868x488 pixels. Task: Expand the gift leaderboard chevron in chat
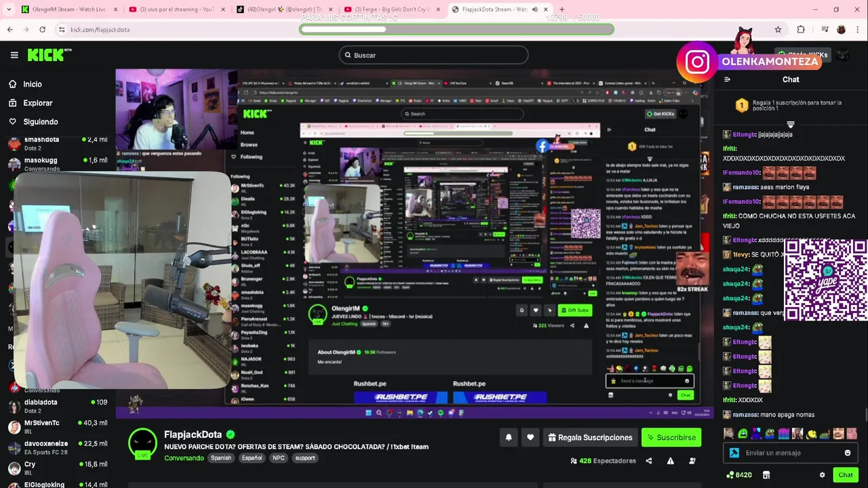click(791, 125)
